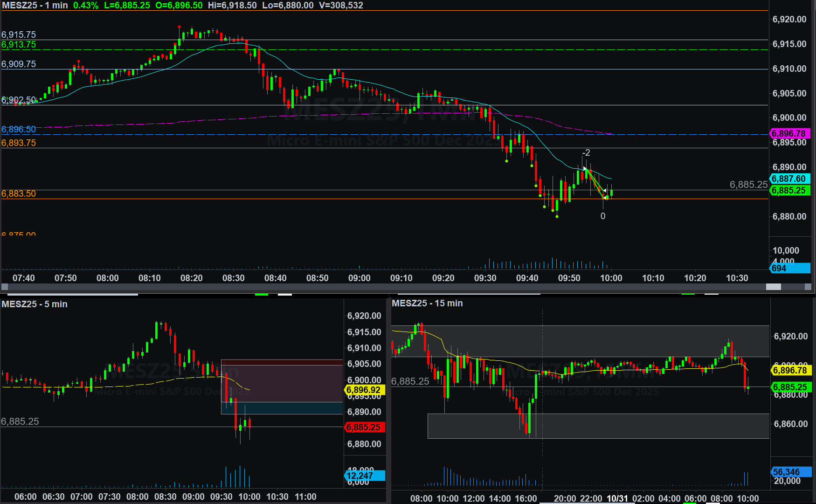Click the white trade entry arrow below -2
The width and height of the screenshot is (816, 504).
[585, 168]
